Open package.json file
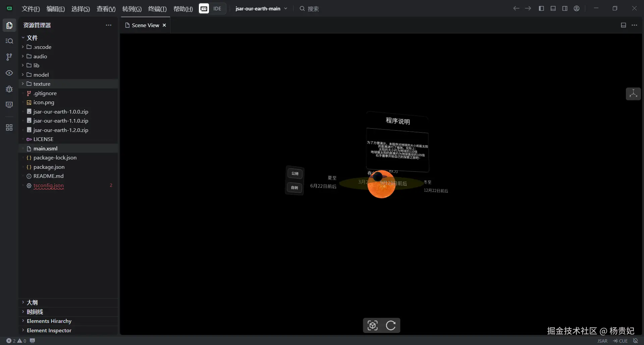This screenshot has width=644, height=345. tap(68, 167)
